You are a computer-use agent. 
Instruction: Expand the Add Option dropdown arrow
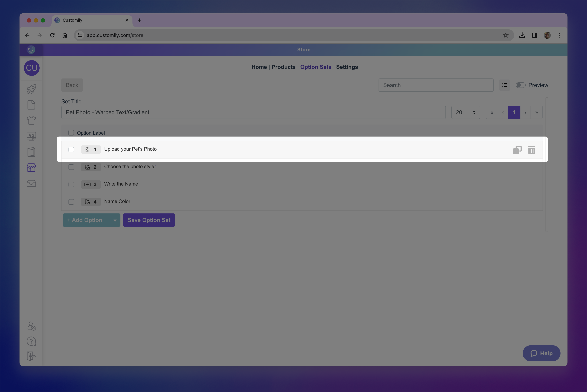(x=115, y=220)
